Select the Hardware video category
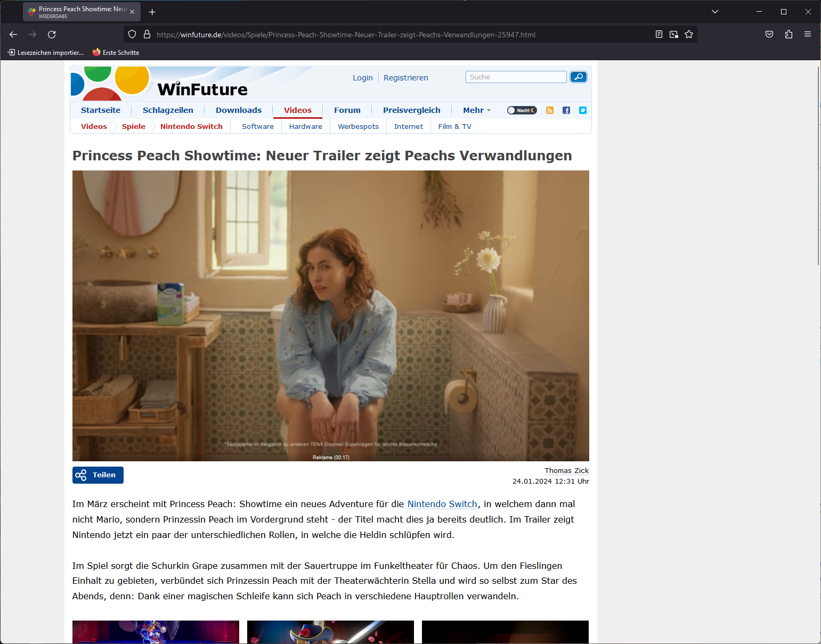 305,127
